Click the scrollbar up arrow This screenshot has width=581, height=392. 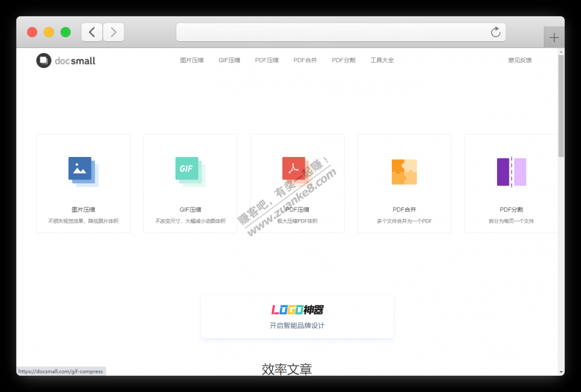tap(561, 51)
